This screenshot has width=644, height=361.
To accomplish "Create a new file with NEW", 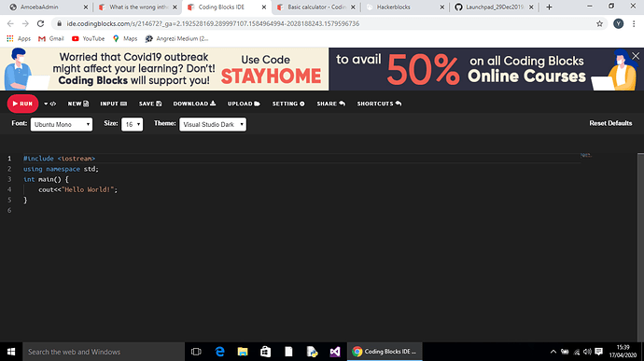I will click(78, 104).
